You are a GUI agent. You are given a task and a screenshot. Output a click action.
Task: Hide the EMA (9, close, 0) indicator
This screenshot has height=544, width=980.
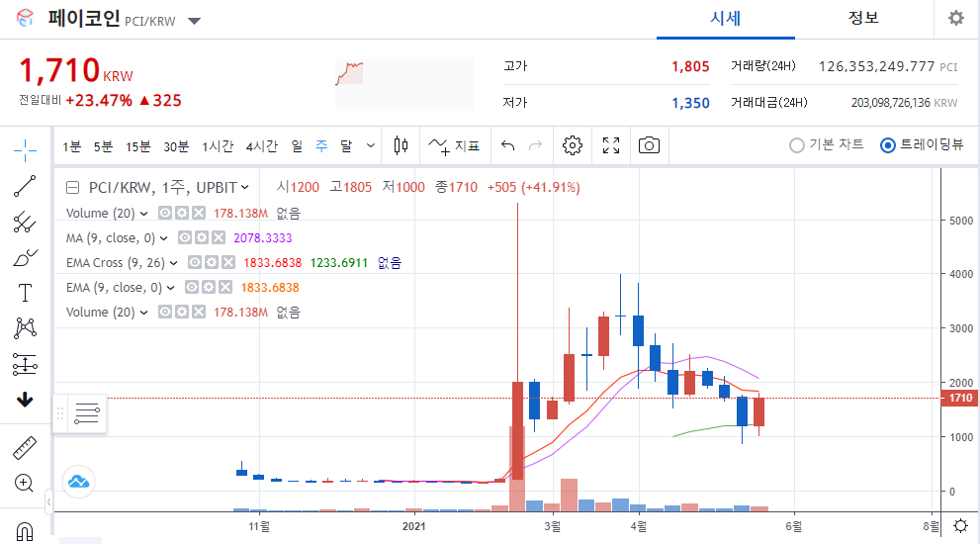[191, 287]
